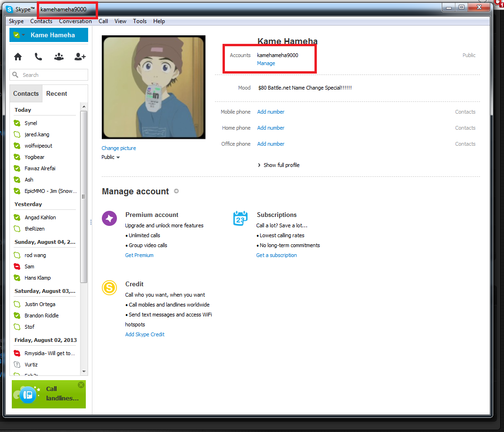Switch to the Recent tab
The height and width of the screenshot is (432, 504).
click(x=57, y=93)
